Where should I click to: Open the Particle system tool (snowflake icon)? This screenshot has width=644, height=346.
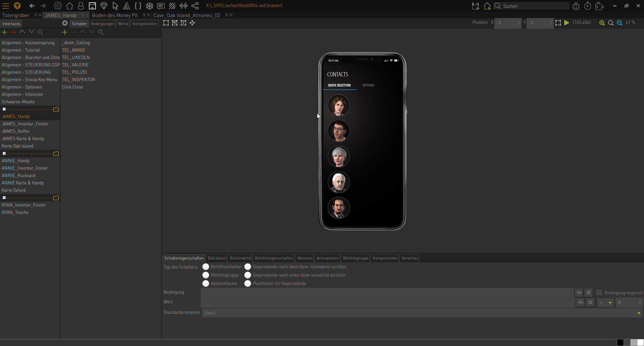[x=149, y=6]
